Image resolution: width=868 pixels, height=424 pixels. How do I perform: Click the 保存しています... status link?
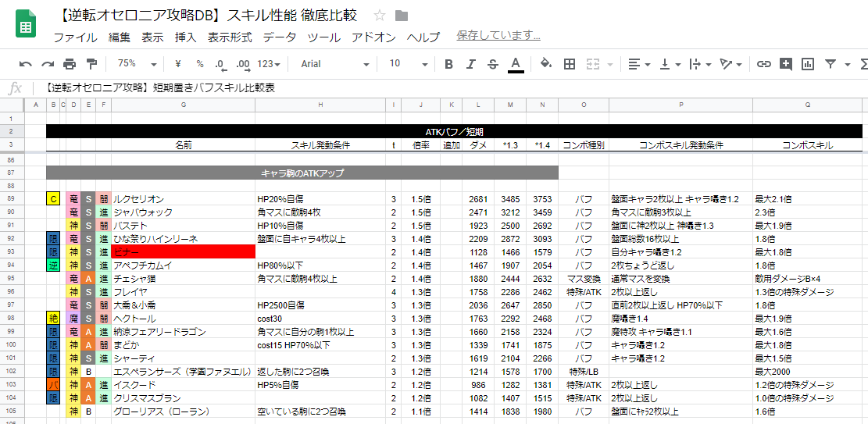(498, 36)
